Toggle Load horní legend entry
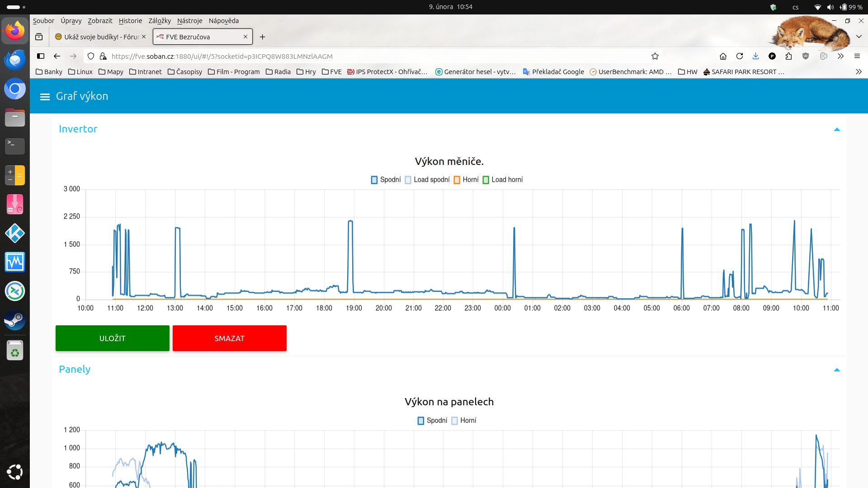Screen dimensions: 868x488 (x=502, y=180)
